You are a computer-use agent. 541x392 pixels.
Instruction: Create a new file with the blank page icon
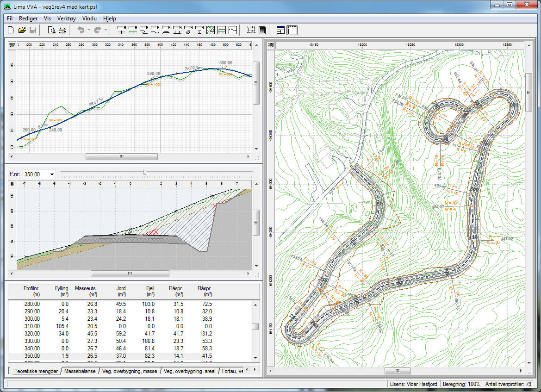[11, 31]
